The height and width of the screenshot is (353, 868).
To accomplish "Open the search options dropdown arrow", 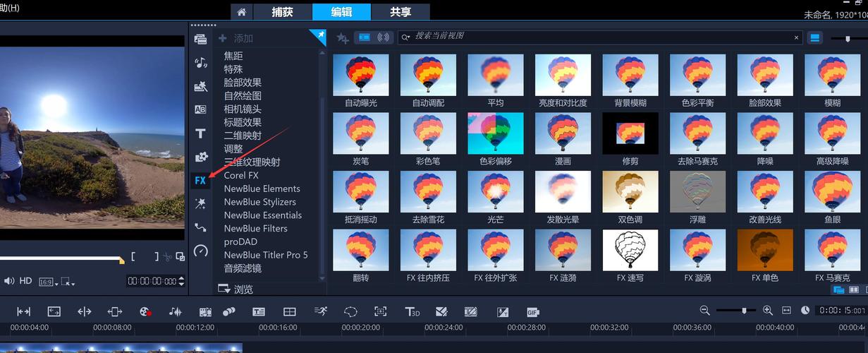I will click(x=405, y=37).
